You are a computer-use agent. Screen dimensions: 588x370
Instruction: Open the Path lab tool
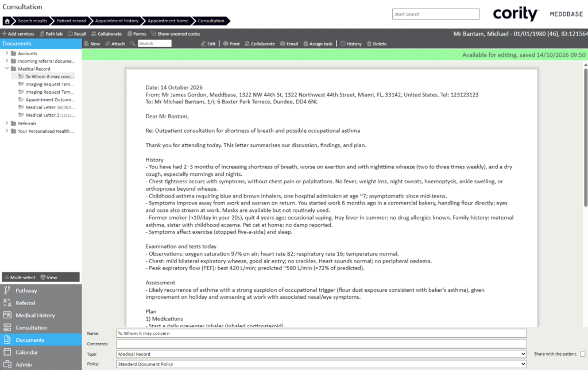point(51,34)
